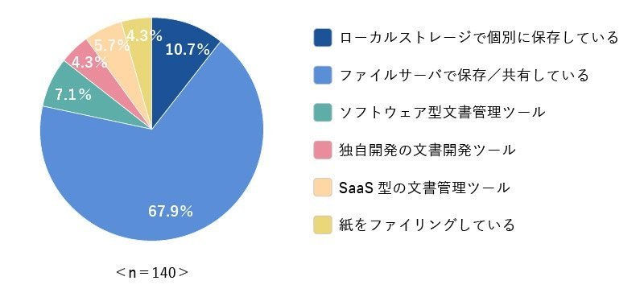Image resolution: width=644 pixels, height=293 pixels.
Task: Click legend text 紙をファイリングしている
Action: tap(427, 225)
